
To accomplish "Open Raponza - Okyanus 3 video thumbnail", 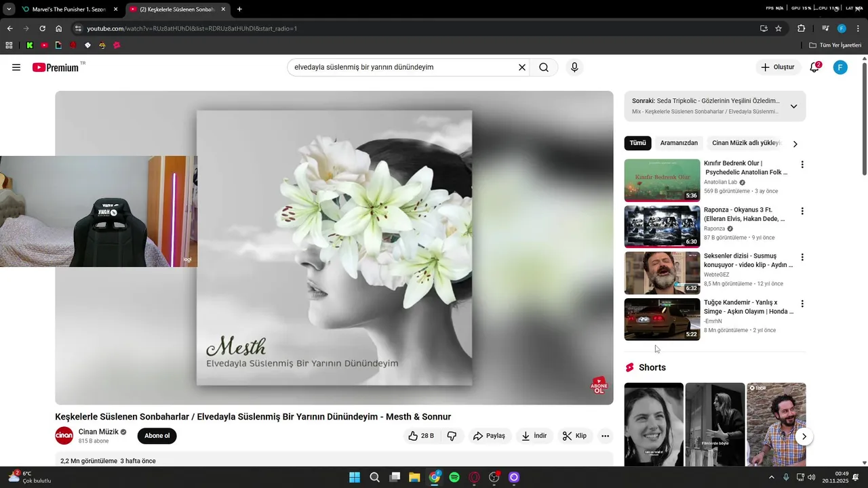I will click(662, 226).
